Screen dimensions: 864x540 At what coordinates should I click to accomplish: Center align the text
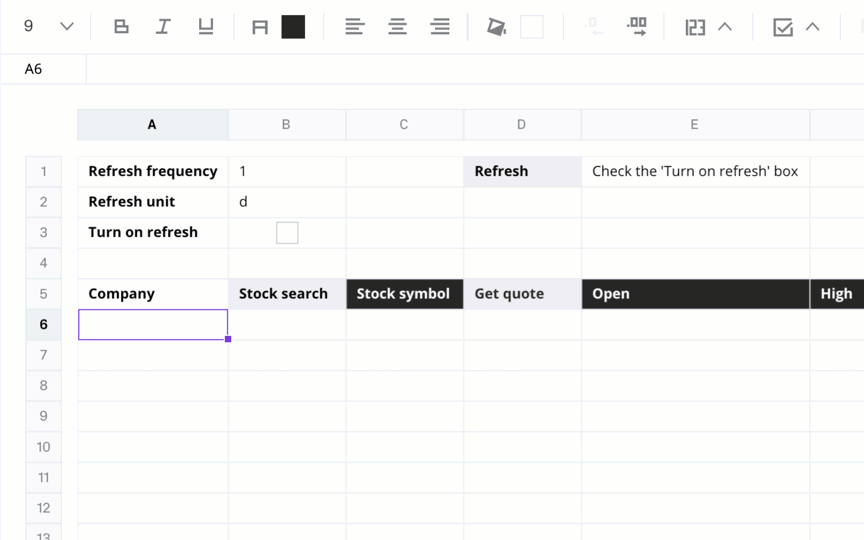click(397, 26)
